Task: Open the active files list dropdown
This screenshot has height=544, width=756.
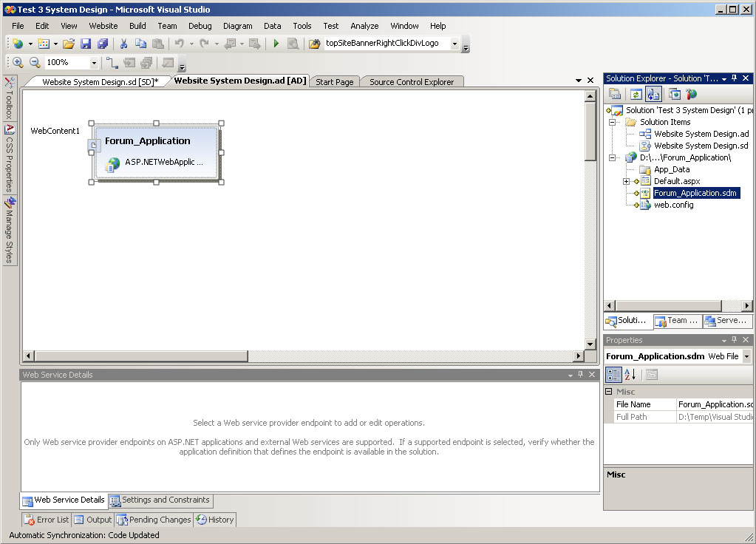Action: click(x=579, y=81)
